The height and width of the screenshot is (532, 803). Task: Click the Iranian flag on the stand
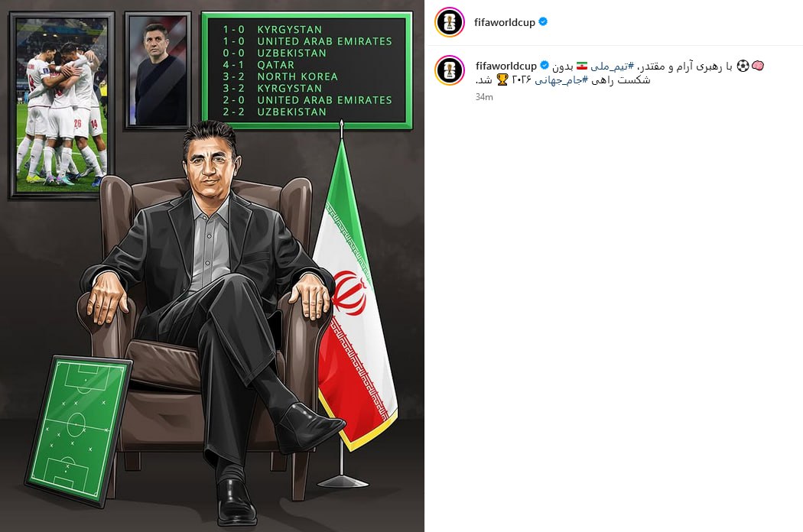pyautogui.click(x=353, y=297)
